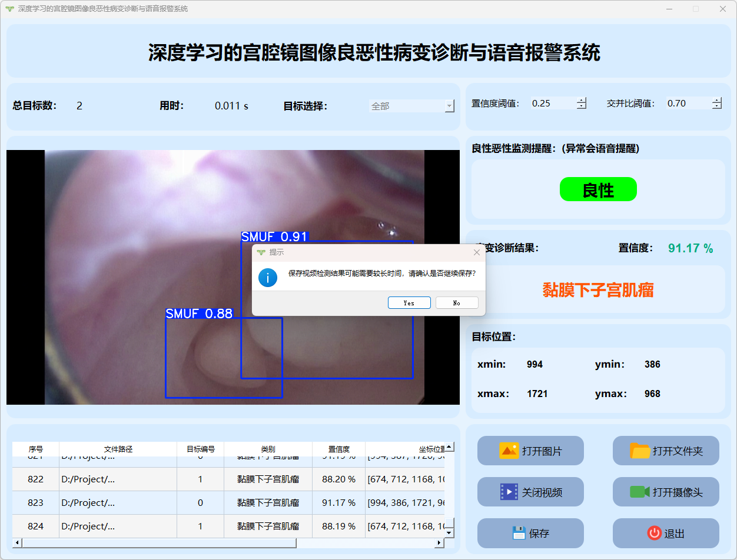Select the 类别 column header
This screenshot has height=560, width=737.
(268, 449)
